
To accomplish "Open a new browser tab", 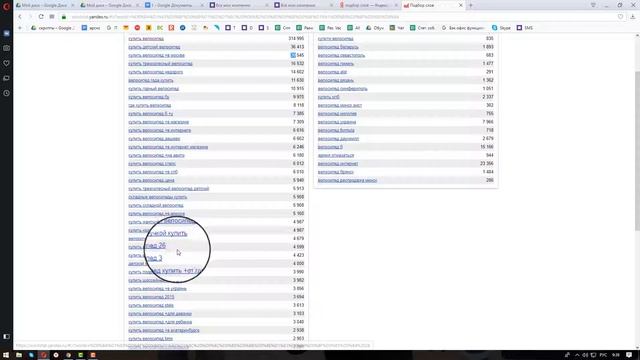I will [471, 5].
